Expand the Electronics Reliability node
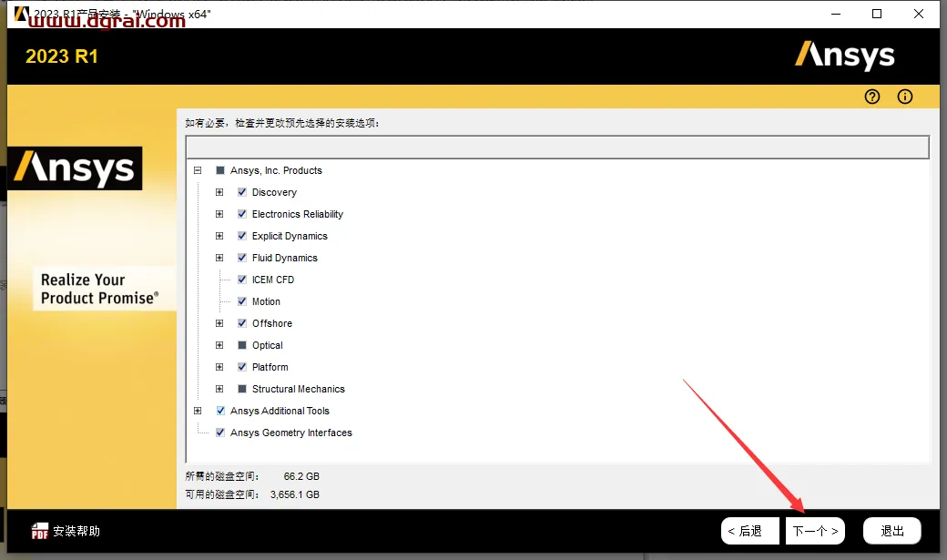This screenshot has height=560, width=947. [219, 214]
